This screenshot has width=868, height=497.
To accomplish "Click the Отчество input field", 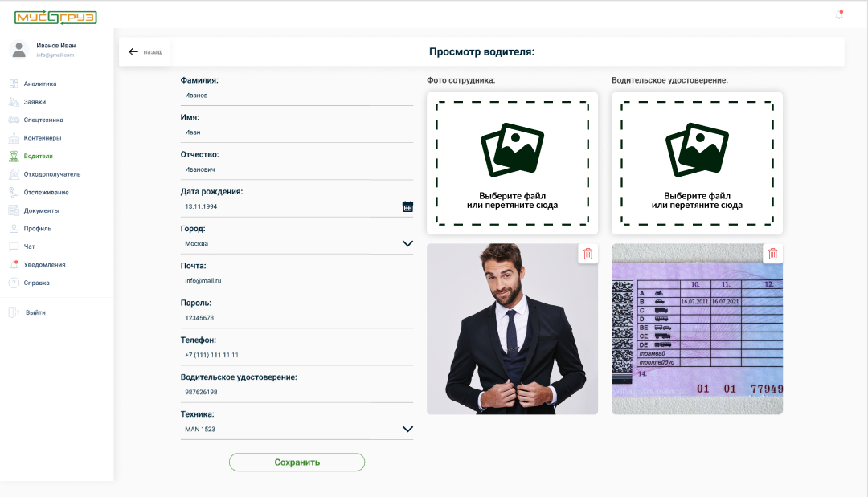I will click(297, 169).
